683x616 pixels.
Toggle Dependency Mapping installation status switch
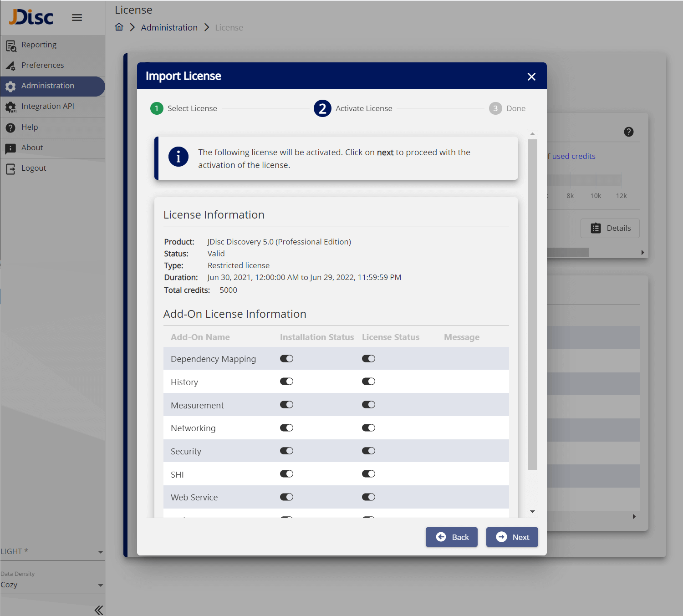point(286,359)
